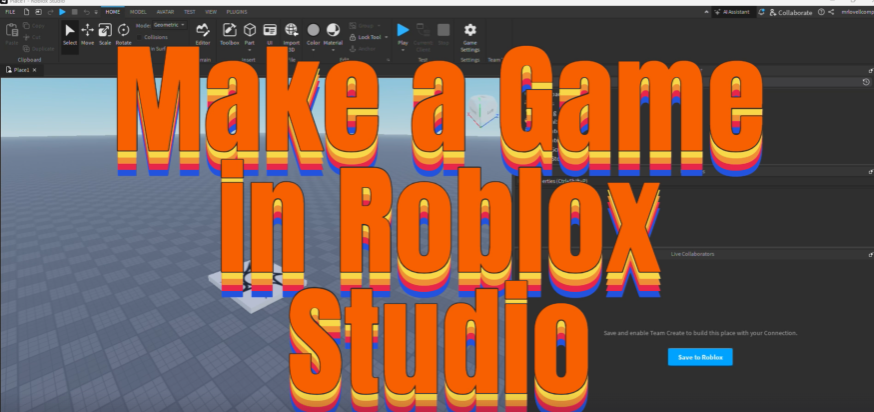
Task: Open the notifications bell icon
Action: tap(761, 12)
